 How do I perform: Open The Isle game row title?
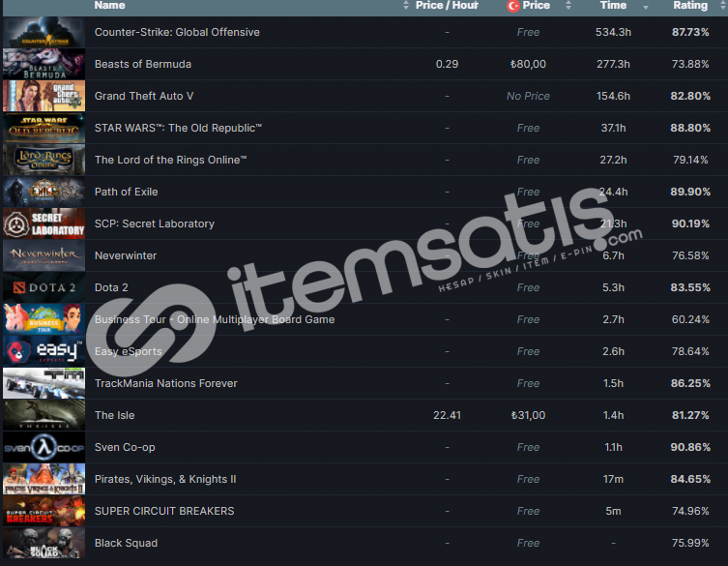click(115, 415)
